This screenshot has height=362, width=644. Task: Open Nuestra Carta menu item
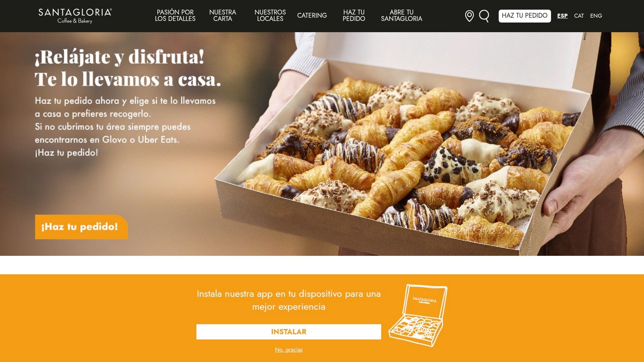coord(223,16)
